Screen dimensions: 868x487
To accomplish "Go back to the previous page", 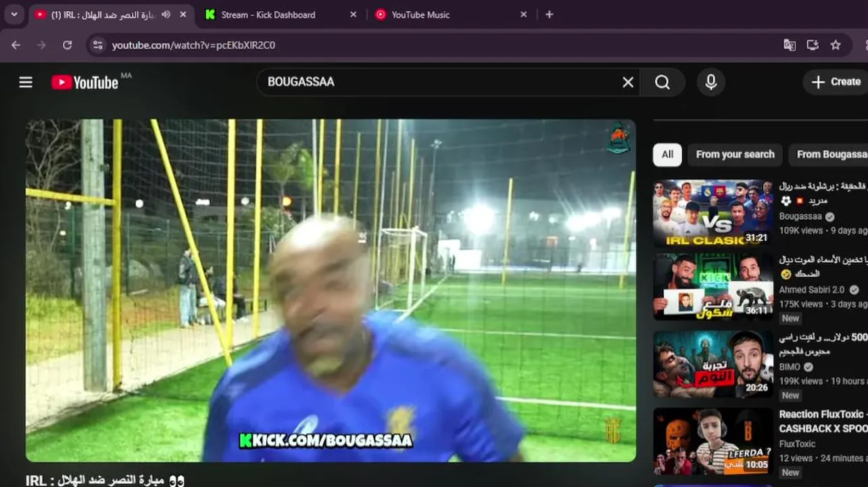I will click(x=16, y=45).
